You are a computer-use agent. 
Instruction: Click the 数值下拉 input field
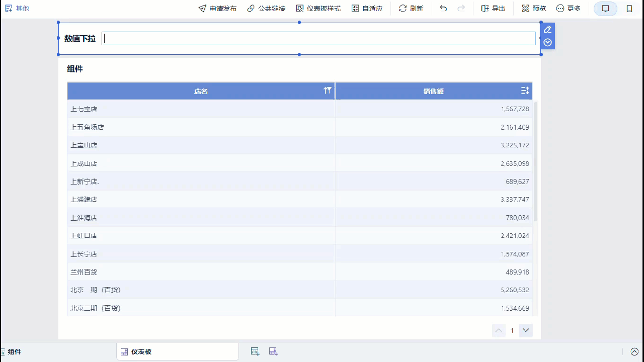(318, 39)
